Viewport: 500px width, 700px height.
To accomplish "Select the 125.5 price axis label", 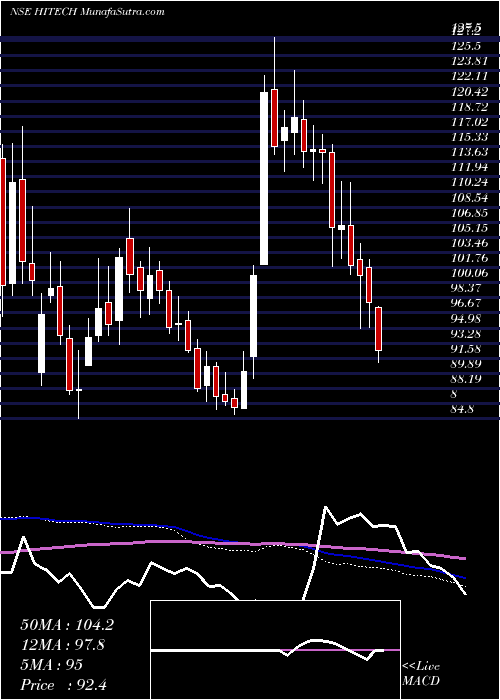I will click(x=467, y=46).
